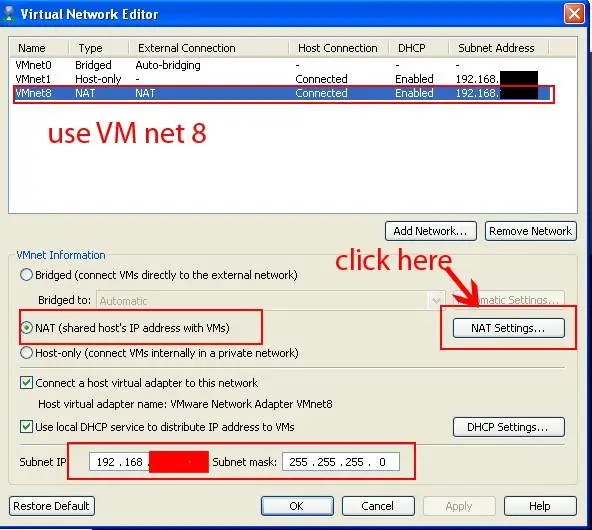Open the Bridged to dropdown
This screenshot has height=530, width=592.
coord(271,300)
